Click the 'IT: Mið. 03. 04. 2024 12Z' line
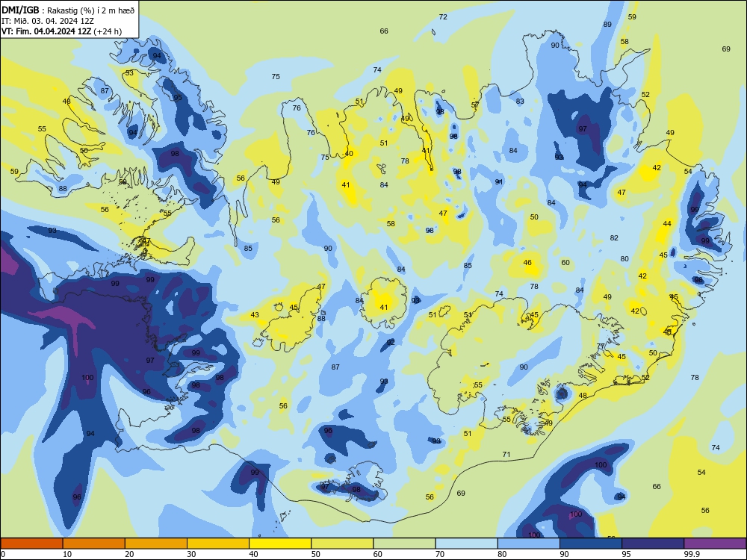Viewport: 747px width, 560px height. pyautogui.click(x=46, y=21)
